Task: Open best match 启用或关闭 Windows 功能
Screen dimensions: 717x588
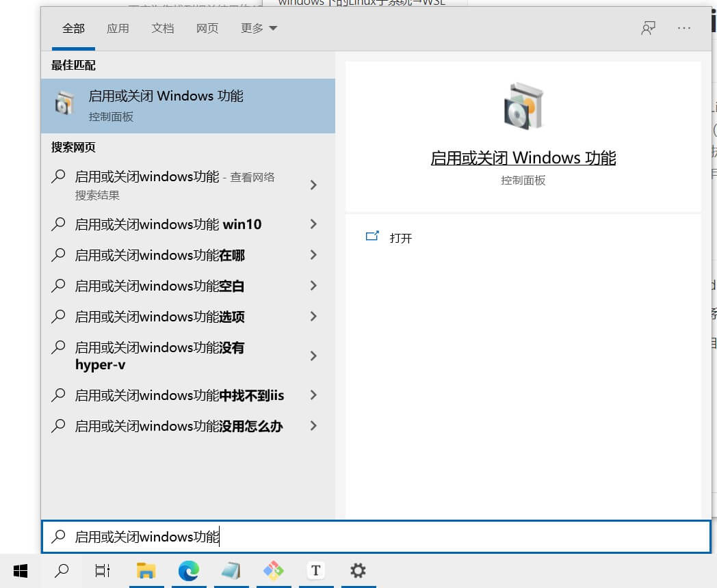Action: 188,106
